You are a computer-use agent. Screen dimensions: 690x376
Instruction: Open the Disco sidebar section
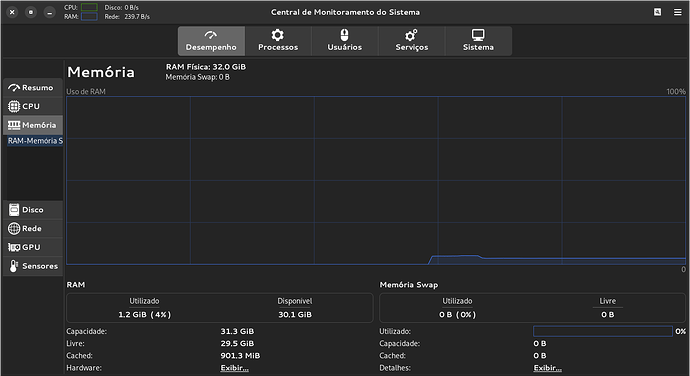point(33,210)
